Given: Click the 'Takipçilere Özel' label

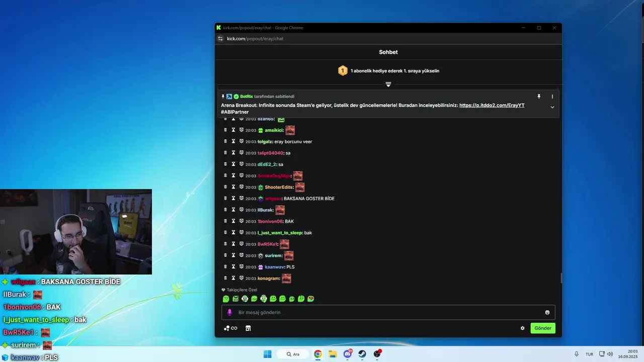Looking at the screenshot, I should [242, 290].
